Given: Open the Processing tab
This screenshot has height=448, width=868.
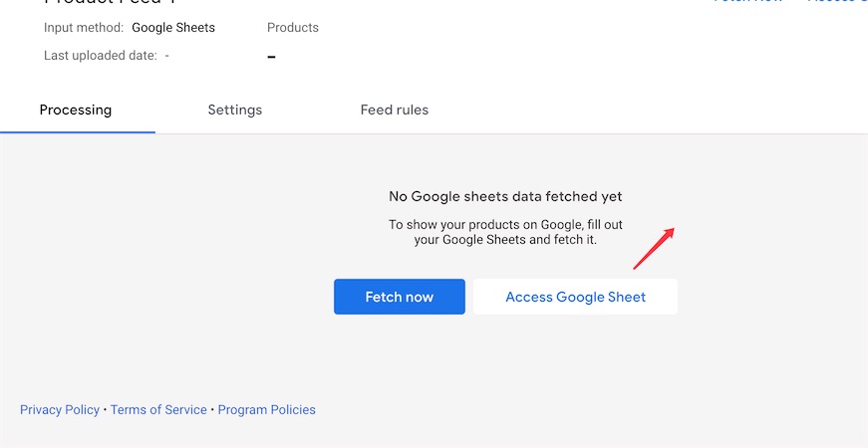Looking at the screenshot, I should tap(76, 111).
